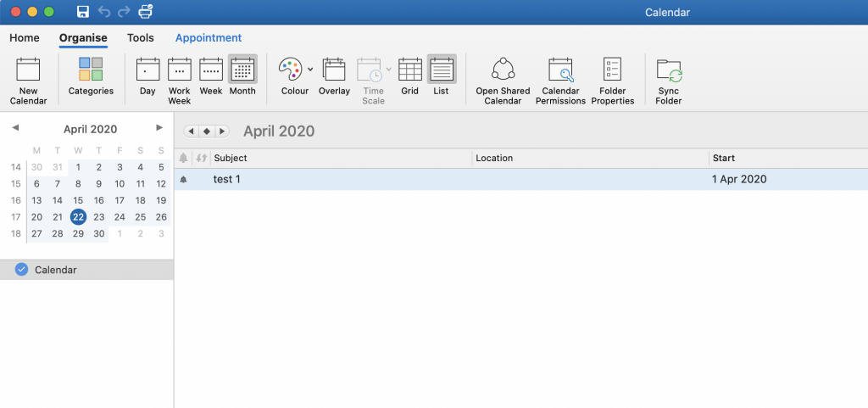The height and width of the screenshot is (408, 868).
Task: Click the Undo arrow
Action: click(x=103, y=12)
